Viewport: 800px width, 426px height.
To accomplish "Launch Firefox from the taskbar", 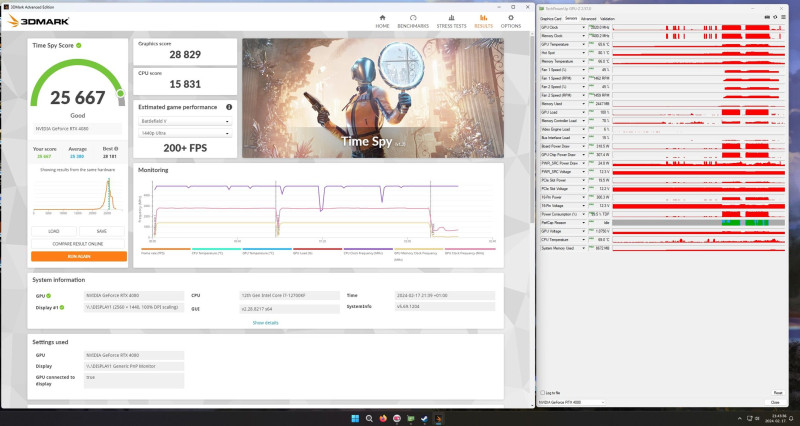I will (383, 419).
